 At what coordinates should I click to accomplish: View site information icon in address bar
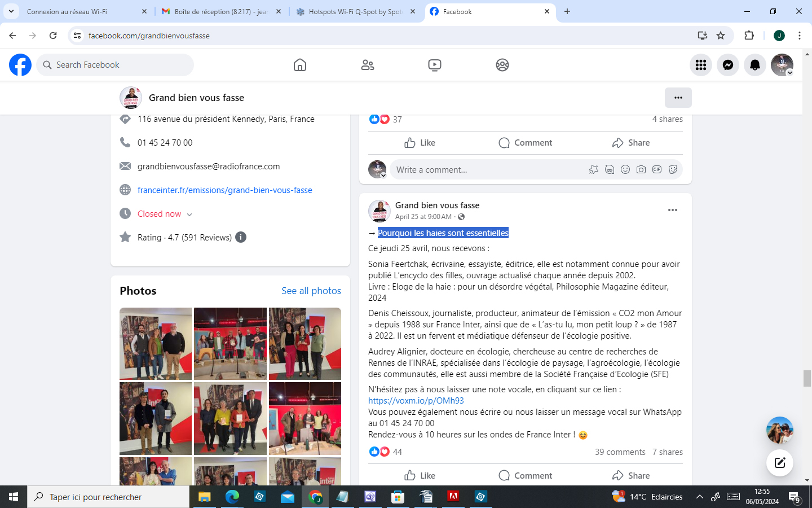click(77, 36)
